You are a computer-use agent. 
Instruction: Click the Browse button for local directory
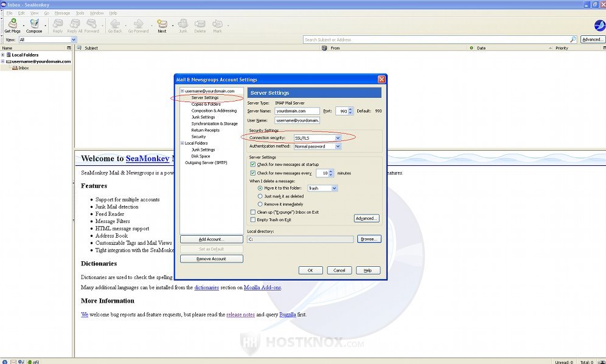[369, 239]
